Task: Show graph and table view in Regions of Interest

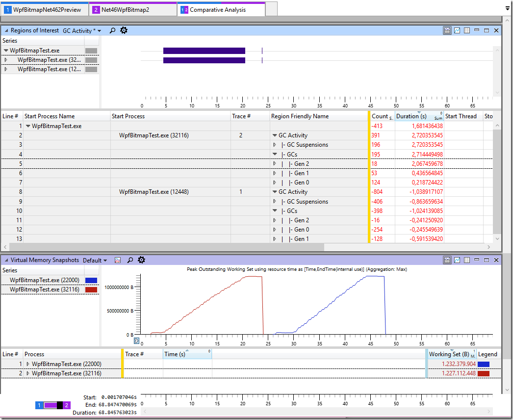Action: coord(447,30)
